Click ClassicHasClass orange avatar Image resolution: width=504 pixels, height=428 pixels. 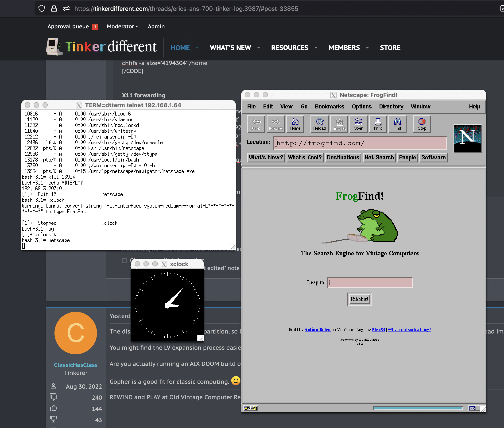(76, 333)
